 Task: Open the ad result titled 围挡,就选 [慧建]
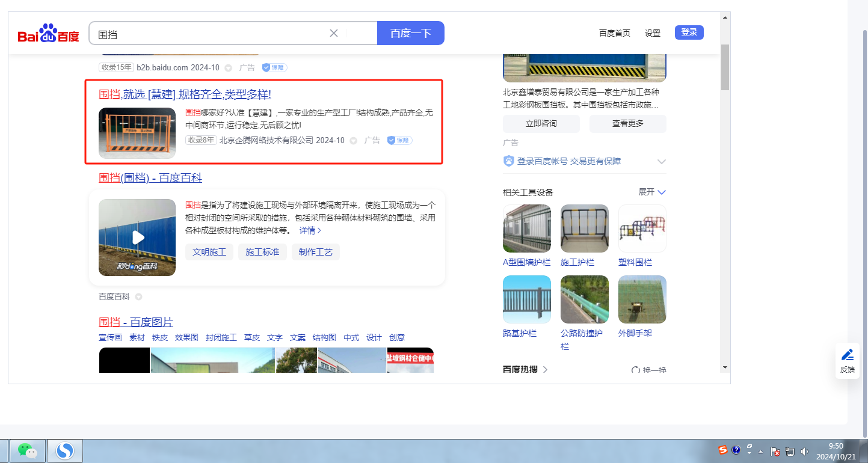[185, 94]
